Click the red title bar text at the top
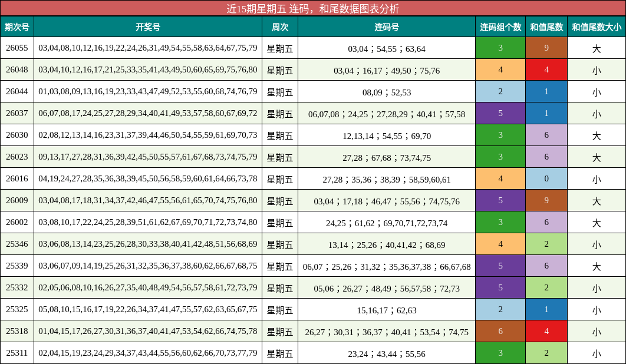626x364 pixels. pyautogui.click(x=313, y=9)
